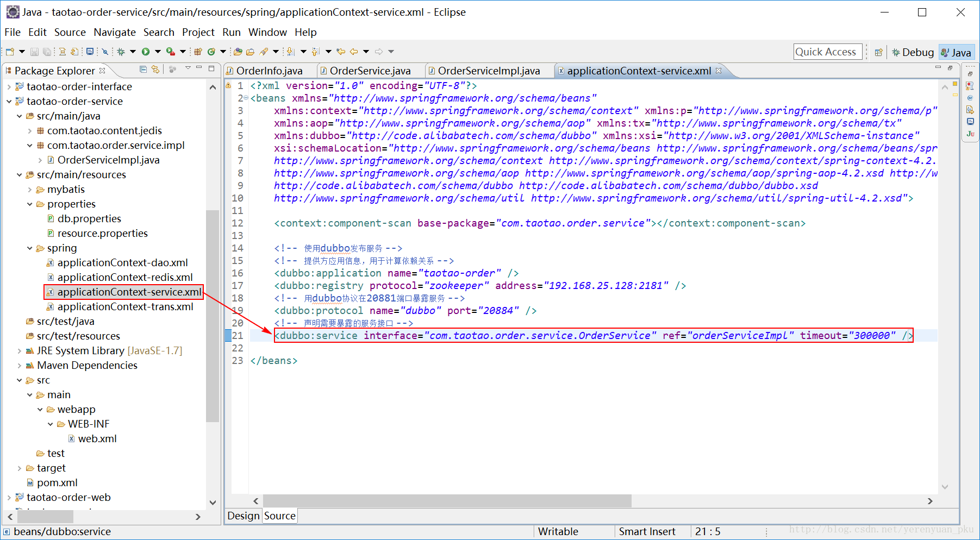The image size is (980, 540).
Task: Open the File menu
Action: point(13,32)
